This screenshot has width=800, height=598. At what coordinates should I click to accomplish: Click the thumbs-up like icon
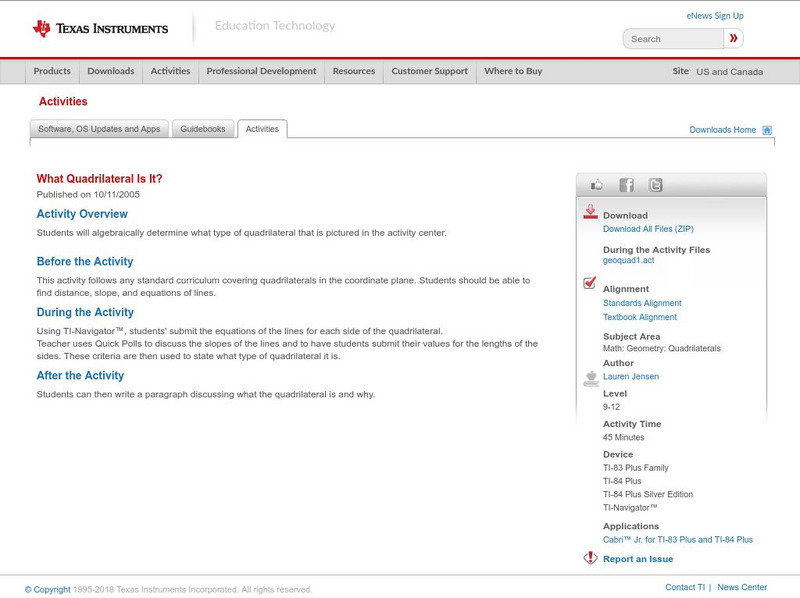[596, 185]
